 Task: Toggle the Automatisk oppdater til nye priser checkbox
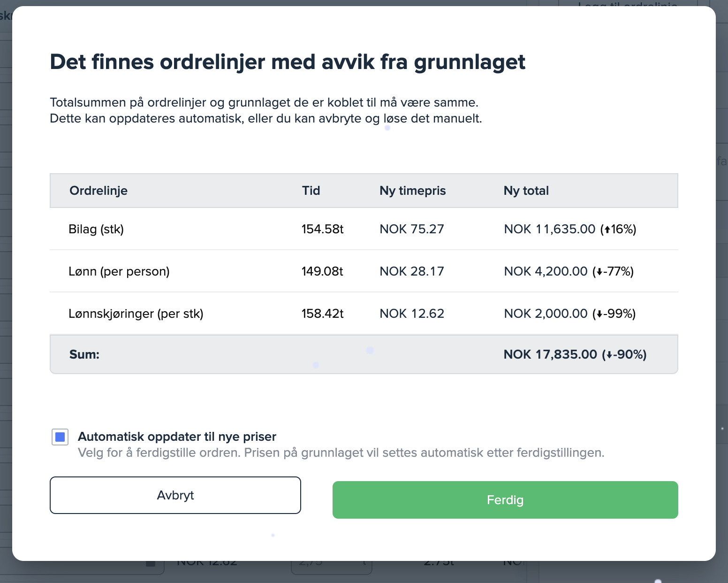(60, 437)
